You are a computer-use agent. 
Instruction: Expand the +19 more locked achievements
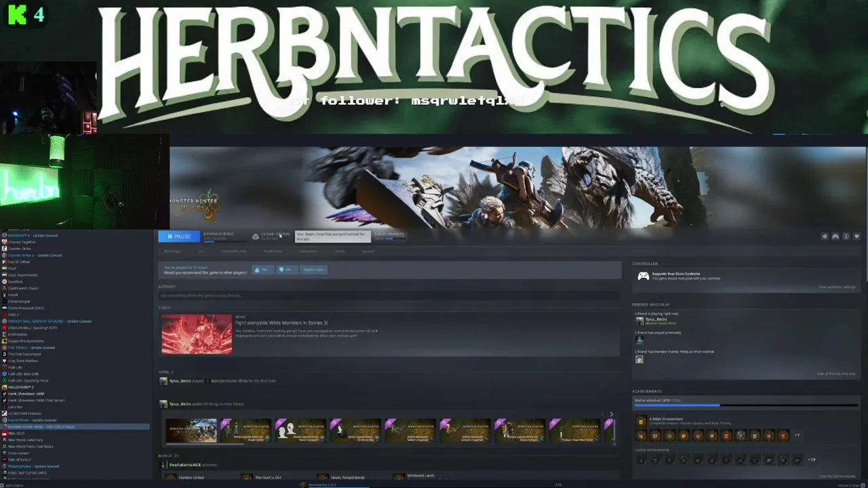(812, 460)
